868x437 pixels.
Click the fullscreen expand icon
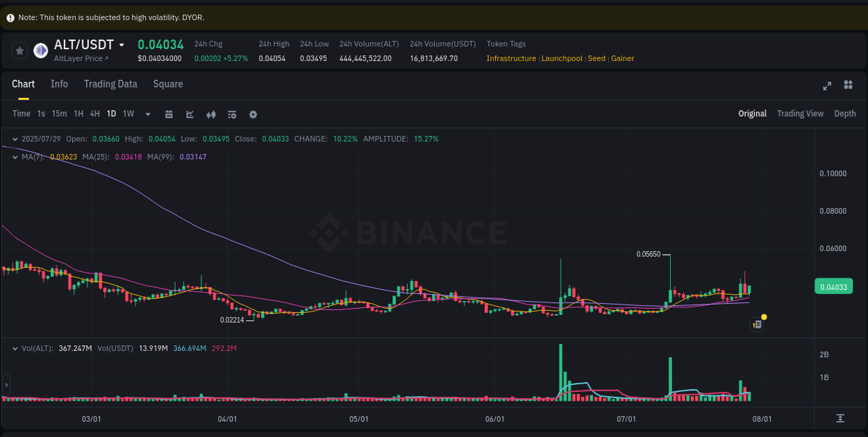827,85
